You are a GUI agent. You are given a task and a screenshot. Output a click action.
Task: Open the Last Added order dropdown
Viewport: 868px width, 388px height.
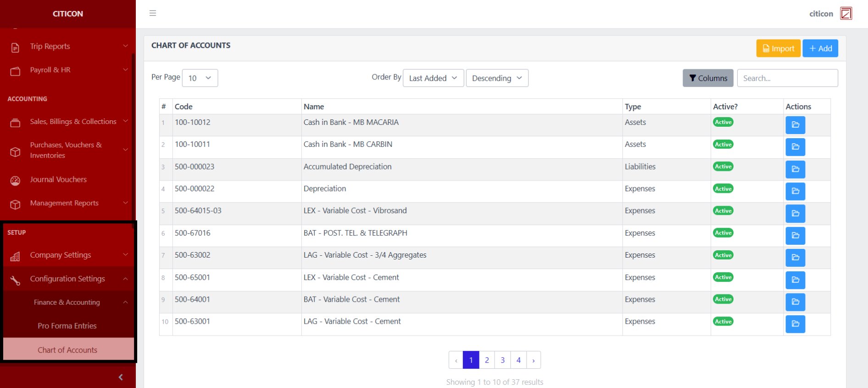point(433,78)
